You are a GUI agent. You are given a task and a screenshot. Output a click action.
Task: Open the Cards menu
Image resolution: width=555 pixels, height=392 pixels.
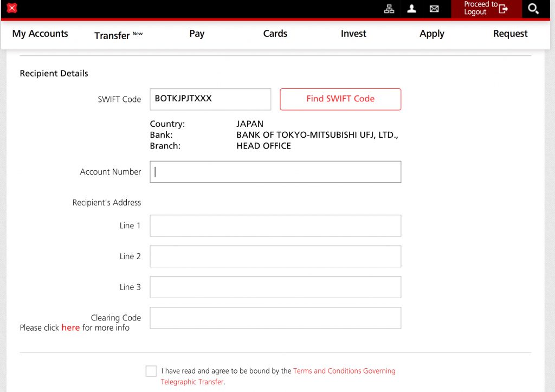275,34
